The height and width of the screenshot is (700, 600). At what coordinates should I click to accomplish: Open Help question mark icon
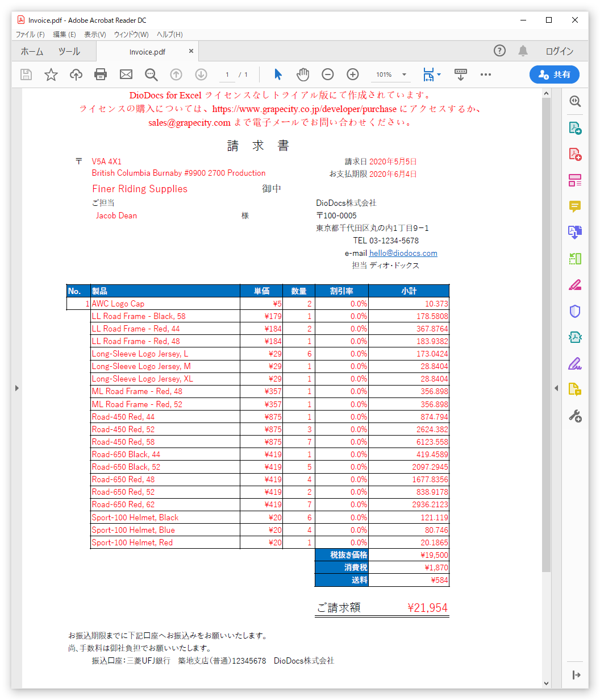click(x=499, y=51)
